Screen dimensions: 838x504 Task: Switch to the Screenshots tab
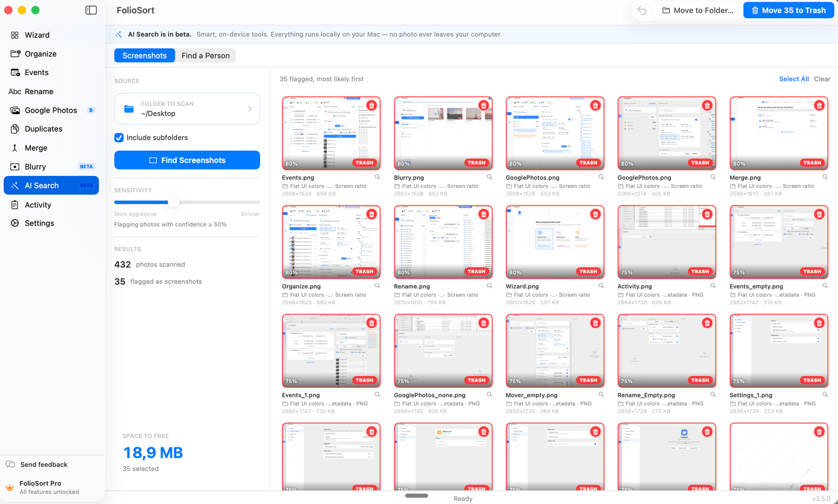(x=145, y=55)
